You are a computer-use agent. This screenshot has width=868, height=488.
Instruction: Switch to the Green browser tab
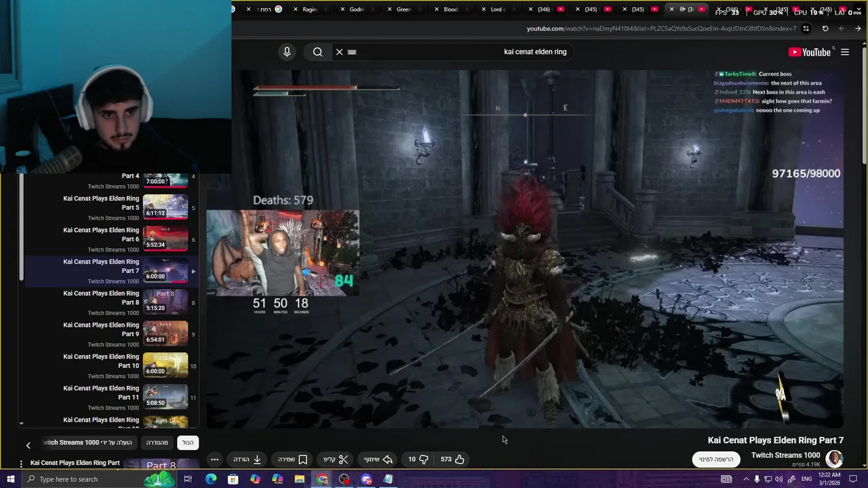[x=403, y=9]
